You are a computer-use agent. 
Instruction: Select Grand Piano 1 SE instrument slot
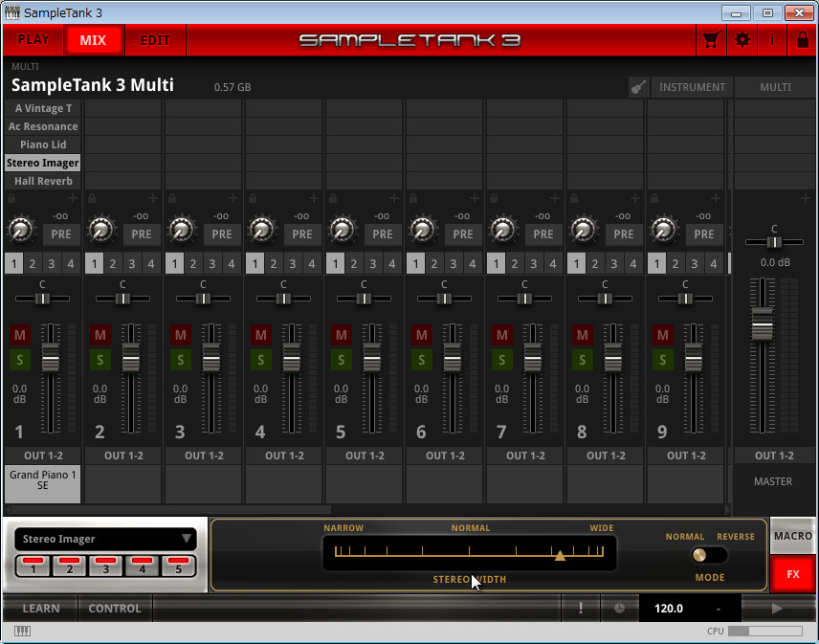(x=43, y=484)
